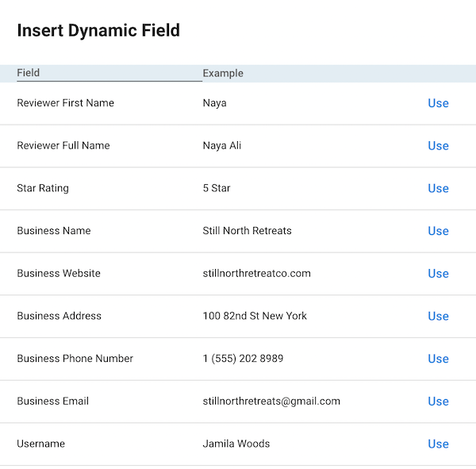
Task: Click the stillnorthretreats@gmail.com example value
Action: [271, 402]
